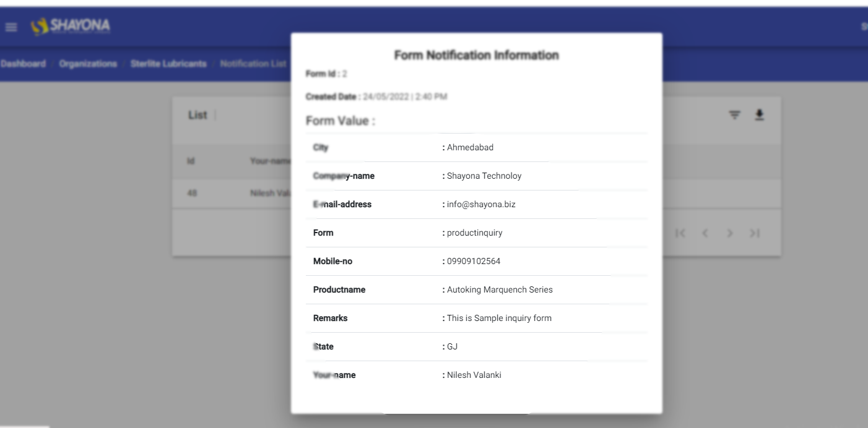Open Sterlite Lubricants breadcrumb
868x428 pixels.
coord(168,64)
